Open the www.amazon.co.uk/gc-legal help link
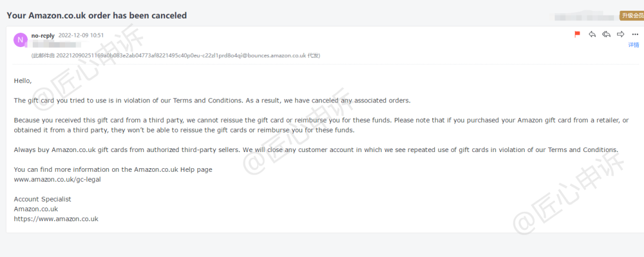 (57, 179)
